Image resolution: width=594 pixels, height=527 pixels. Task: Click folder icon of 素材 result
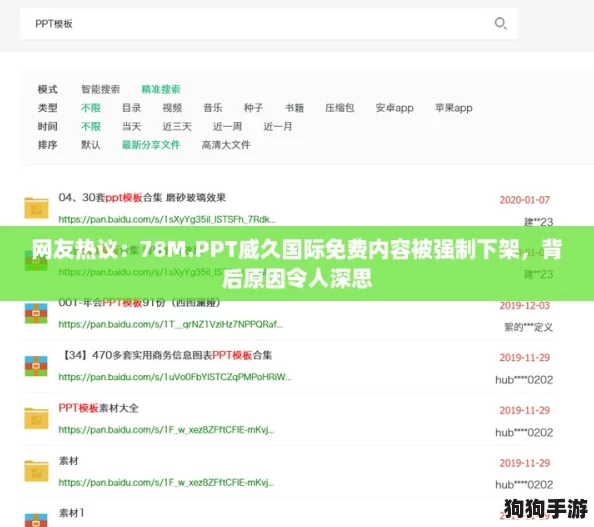[36, 471]
